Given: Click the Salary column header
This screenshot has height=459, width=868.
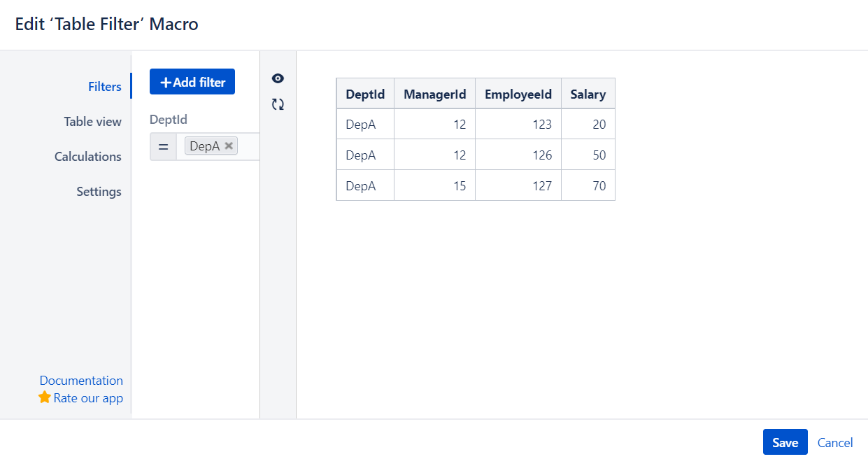Looking at the screenshot, I should coord(588,93).
